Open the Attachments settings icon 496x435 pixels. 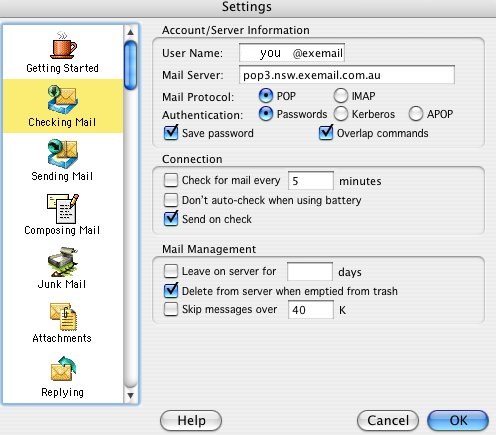tap(63, 317)
